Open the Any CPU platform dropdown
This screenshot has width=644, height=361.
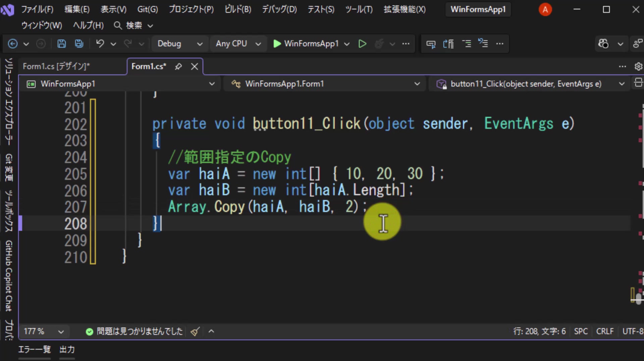pyautogui.click(x=238, y=44)
